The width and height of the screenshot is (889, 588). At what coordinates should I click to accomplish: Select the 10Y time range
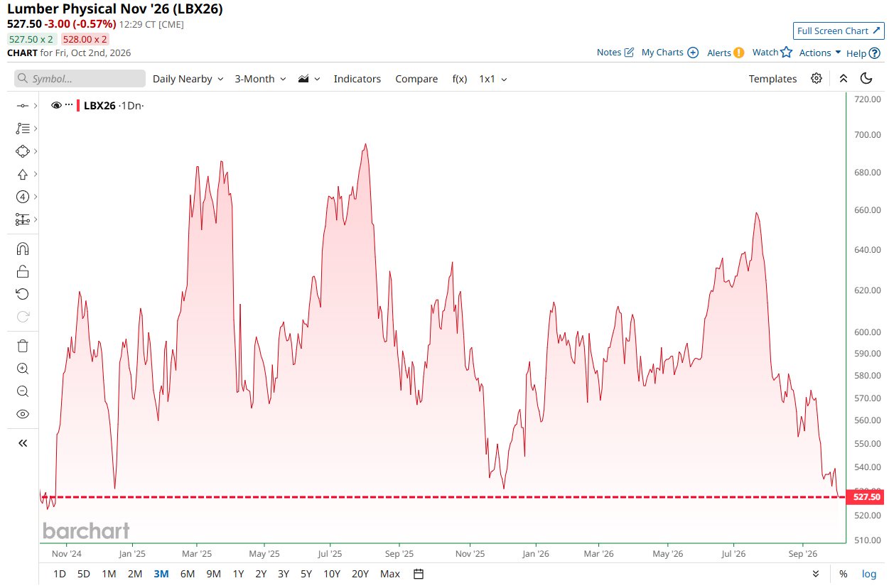pyautogui.click(x=331, y=574)
